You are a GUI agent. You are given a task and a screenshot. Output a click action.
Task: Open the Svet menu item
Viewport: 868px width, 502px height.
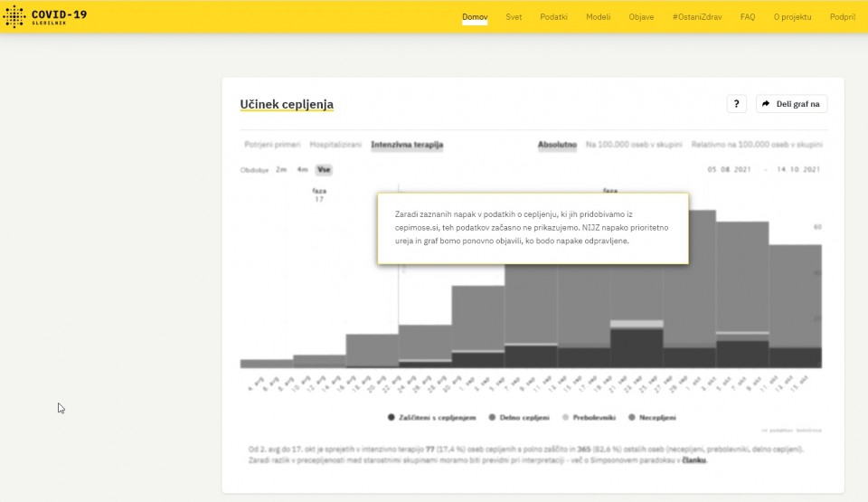(514, 17)
